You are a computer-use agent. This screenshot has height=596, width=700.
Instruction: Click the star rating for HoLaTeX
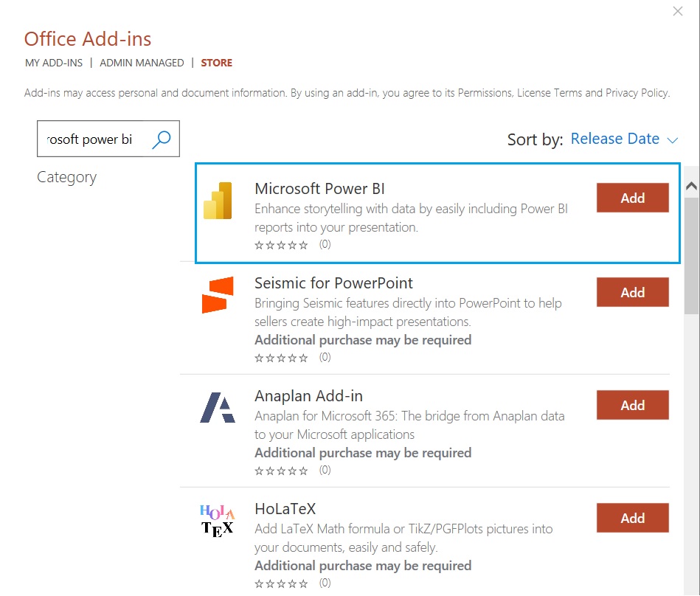click(x=281, y=583)
